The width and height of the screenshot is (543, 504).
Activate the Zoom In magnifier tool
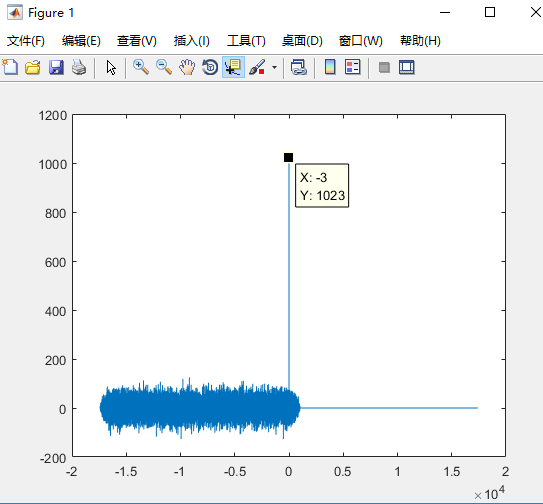pyautogui.click(x=141, y=67)
